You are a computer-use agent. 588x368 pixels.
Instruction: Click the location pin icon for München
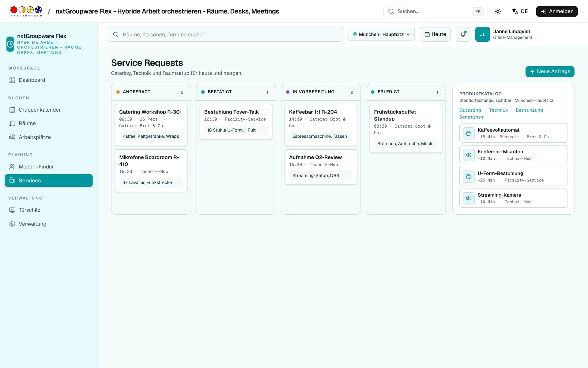[x=355, y=34]
